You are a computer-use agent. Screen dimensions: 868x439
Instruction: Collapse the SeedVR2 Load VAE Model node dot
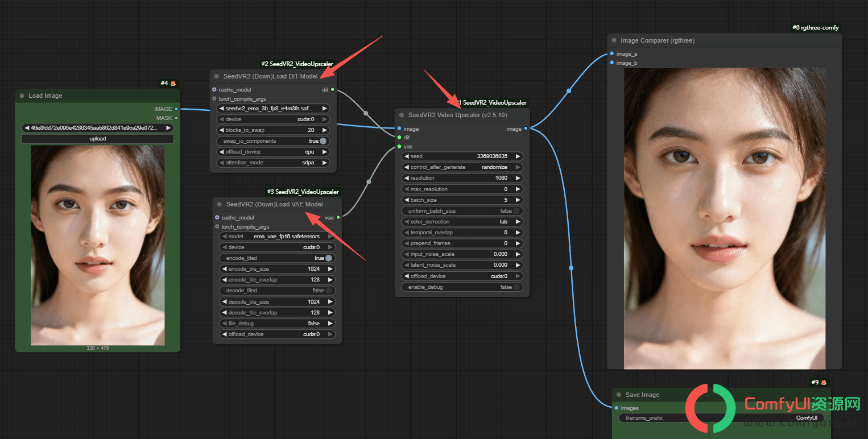click(x=220, y=204)
